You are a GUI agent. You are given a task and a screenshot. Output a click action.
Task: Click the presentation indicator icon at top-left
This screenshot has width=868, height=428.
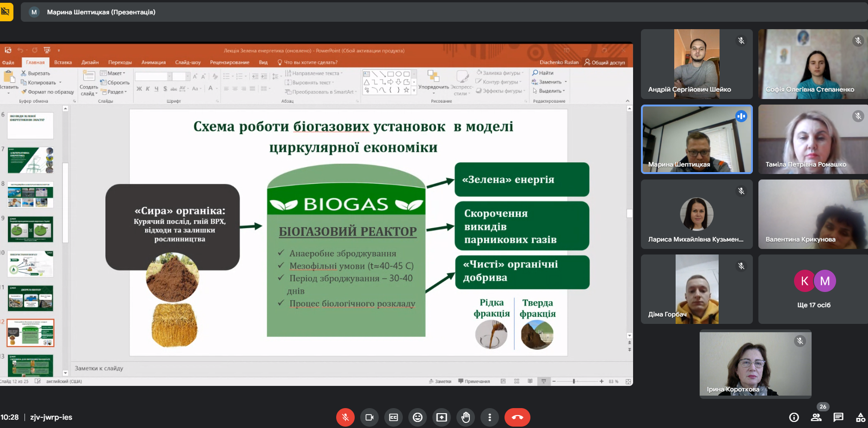point(6,12)
